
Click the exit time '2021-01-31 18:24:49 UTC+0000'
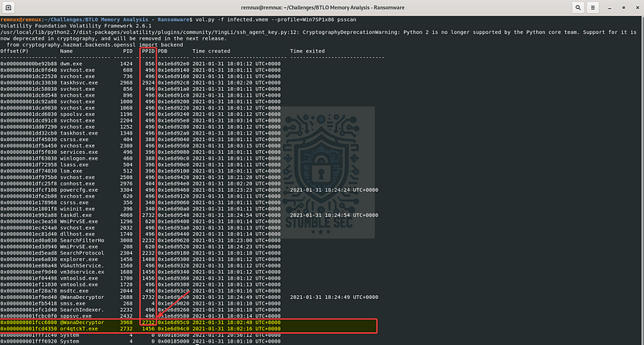334,297
